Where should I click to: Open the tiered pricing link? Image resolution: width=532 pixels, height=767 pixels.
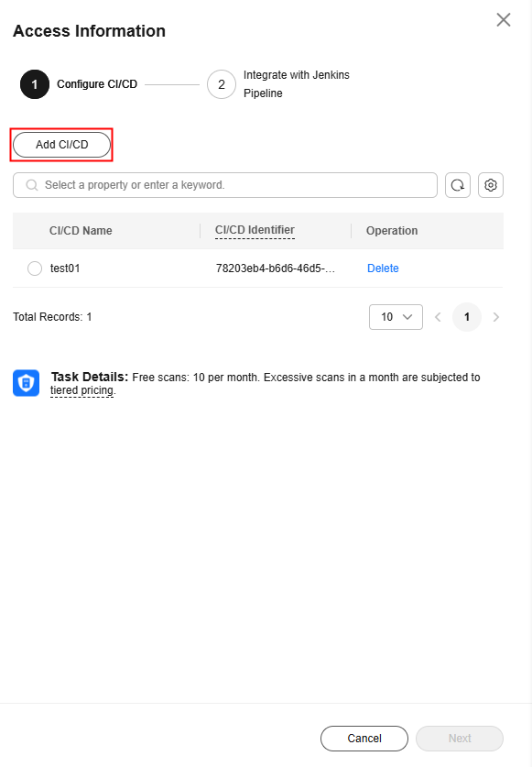pos(82,390)
